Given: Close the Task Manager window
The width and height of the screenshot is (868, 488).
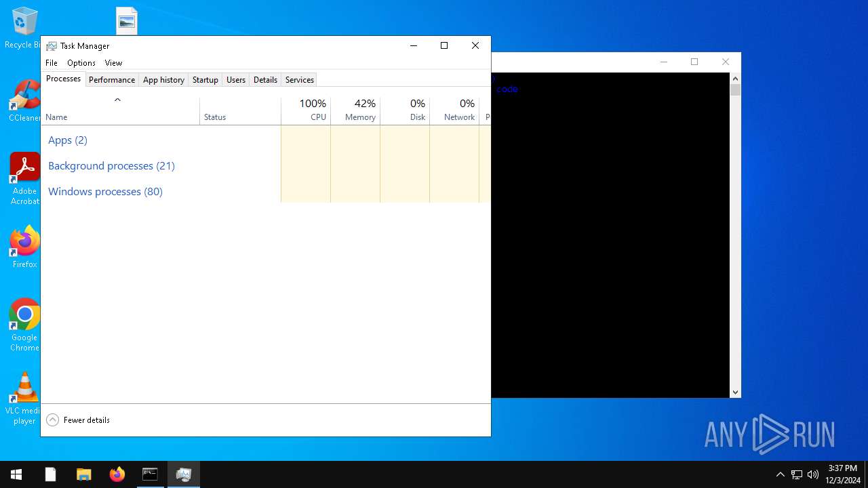Looking at the screenshot, I should click(475, 45).
